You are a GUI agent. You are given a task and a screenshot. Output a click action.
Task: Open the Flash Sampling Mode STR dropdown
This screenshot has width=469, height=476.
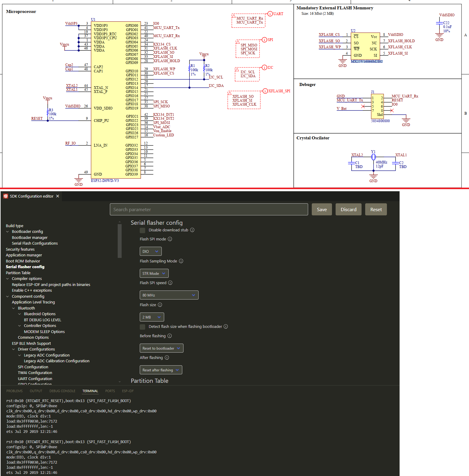point(154,273)
